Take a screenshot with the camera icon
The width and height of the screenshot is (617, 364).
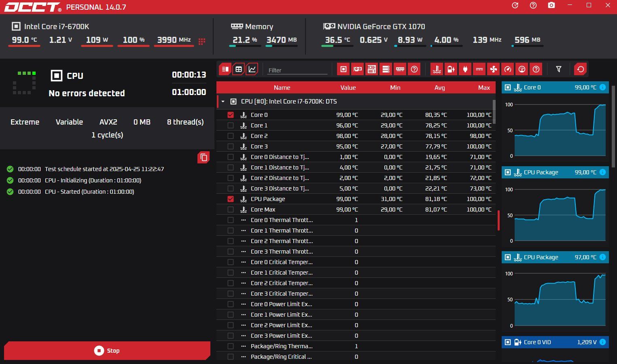pyautogui.click(x=551, y=5)
